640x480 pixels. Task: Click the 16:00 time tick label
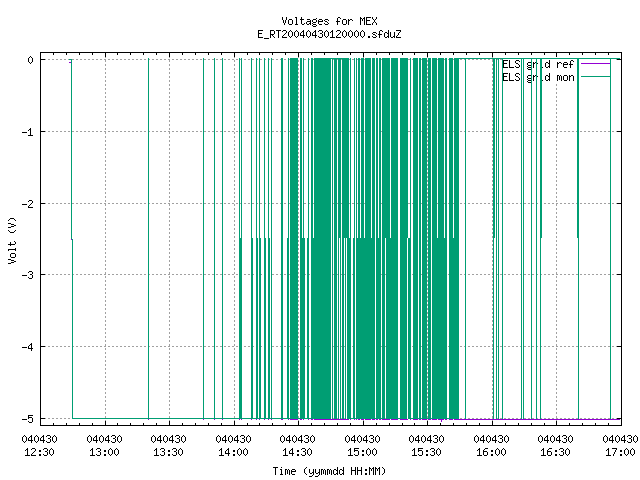pyautogui.click(x=491, y=452)
